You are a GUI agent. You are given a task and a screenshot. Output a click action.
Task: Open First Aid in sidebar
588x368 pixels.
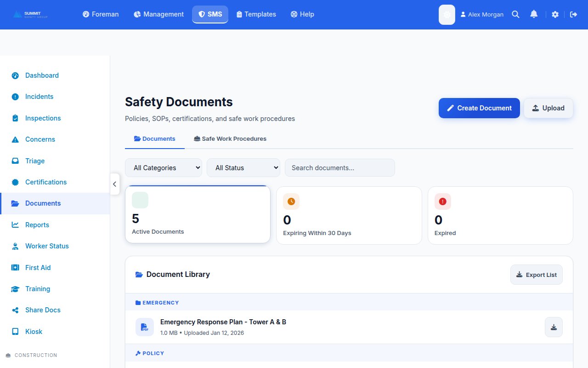[x=55, y=268]
